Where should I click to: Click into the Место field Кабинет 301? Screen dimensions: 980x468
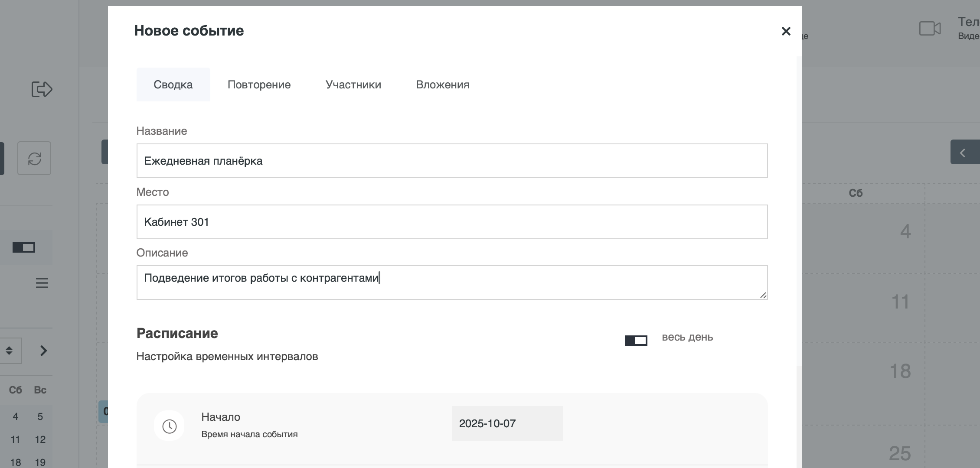pyautogui.click(x=451, y=222)
